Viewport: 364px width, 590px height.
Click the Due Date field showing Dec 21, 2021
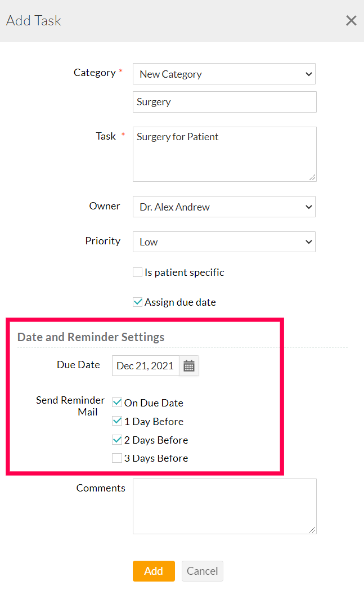tap(145, 365)
